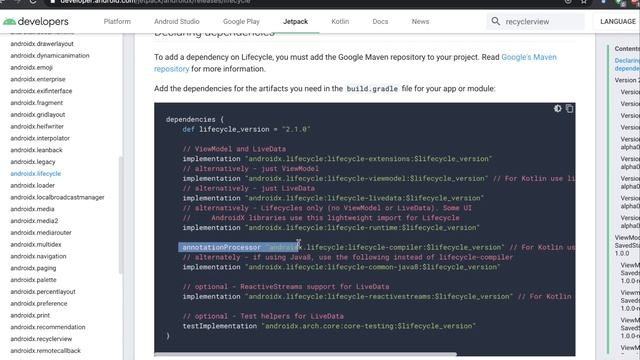Image resolution: width=640 pixels, height=360 pixels.
Task: Open androidx.multidex in sidebar
Action: pyautogui.click(x=36, y=245)
